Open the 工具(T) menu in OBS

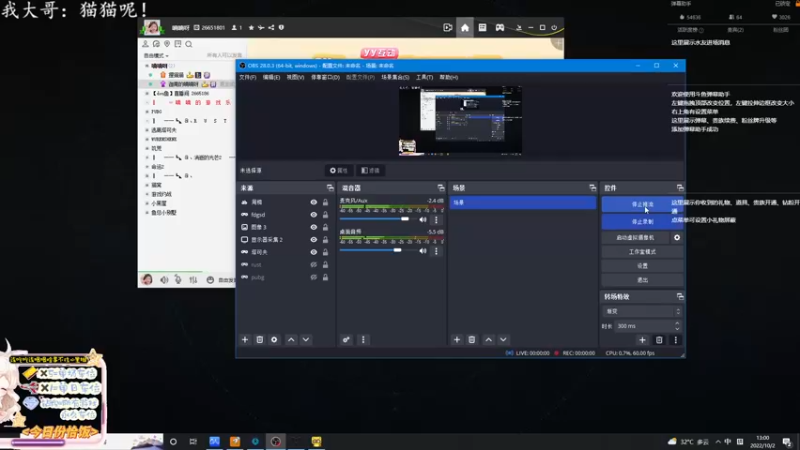tap(424, 78)
